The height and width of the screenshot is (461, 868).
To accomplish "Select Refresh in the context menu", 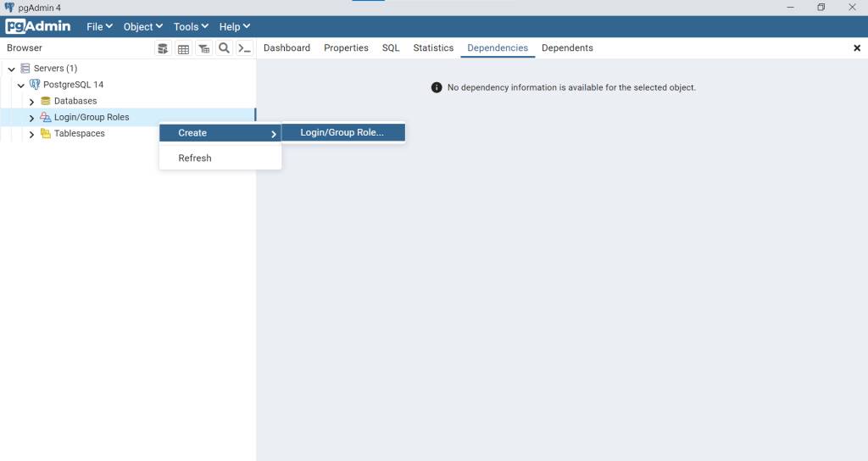I will 220,158.
